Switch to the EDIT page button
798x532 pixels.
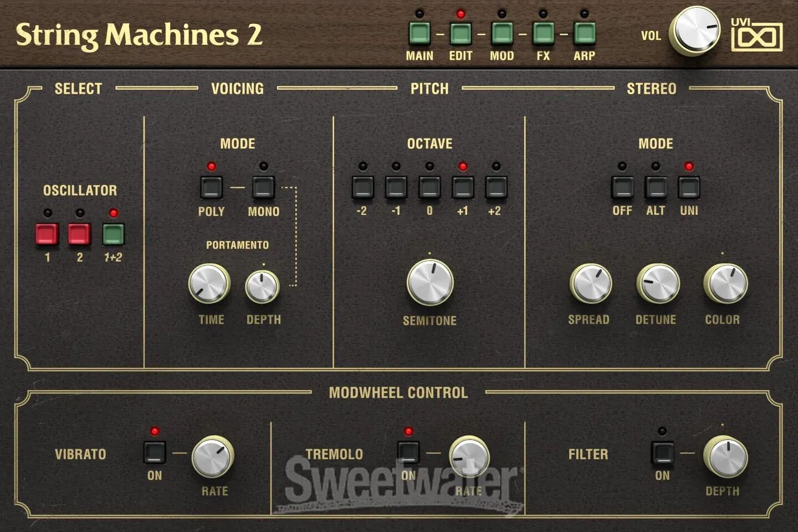pos(461,33)
